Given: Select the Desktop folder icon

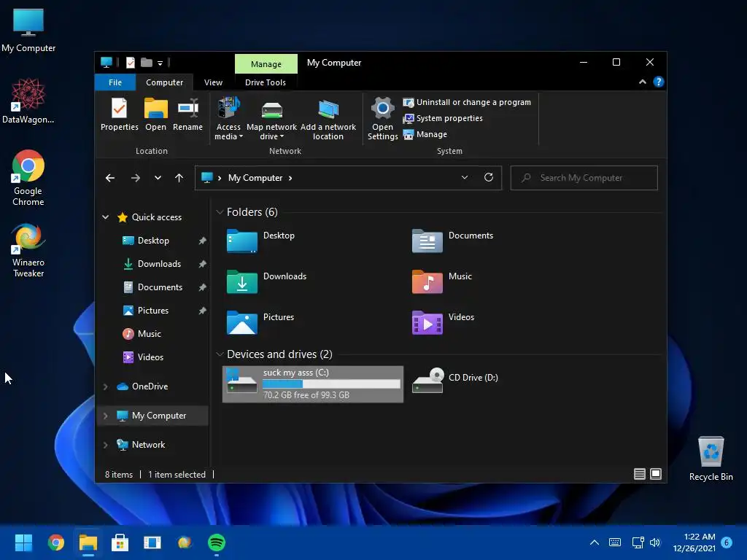Looking at the screenshot, I should pyautogui.click(x=242, y=241).
